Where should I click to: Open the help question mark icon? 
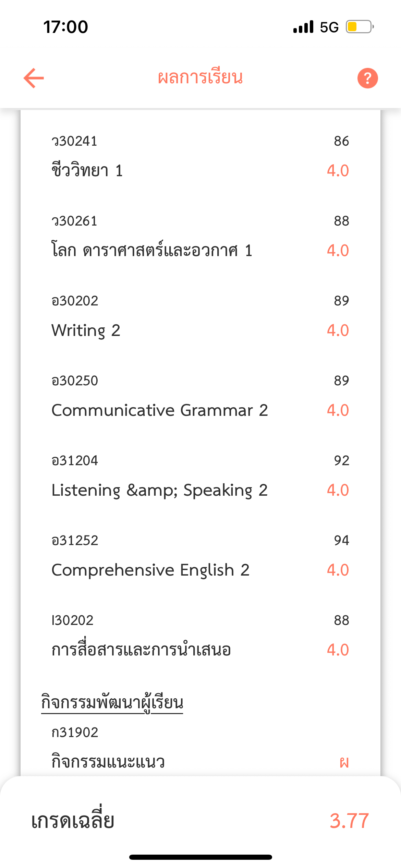pyautogui.click(x=367, y=78)
